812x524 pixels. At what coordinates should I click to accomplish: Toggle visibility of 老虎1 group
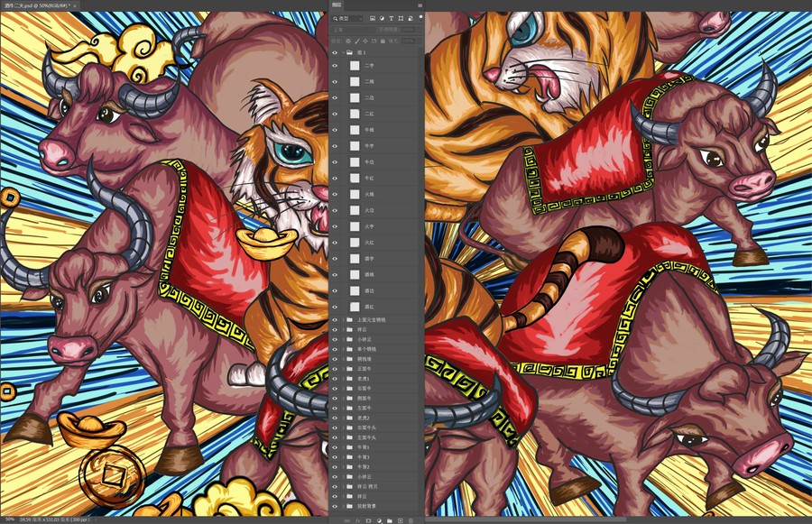click(335, 379)
